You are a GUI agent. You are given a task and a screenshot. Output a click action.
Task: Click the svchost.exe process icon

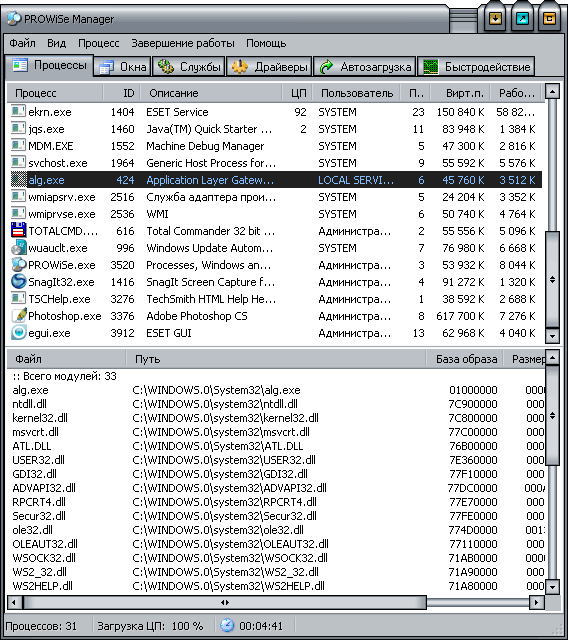[x=18, y=162]
